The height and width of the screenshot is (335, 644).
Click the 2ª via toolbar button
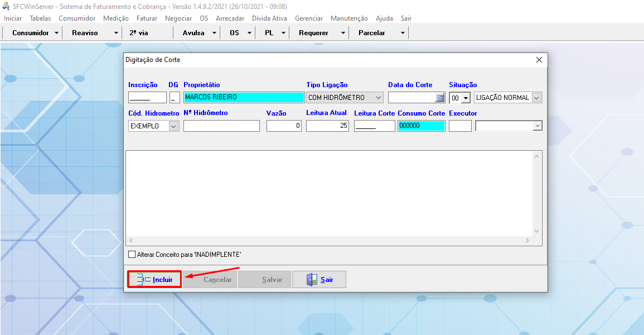[x=139, y=33]
